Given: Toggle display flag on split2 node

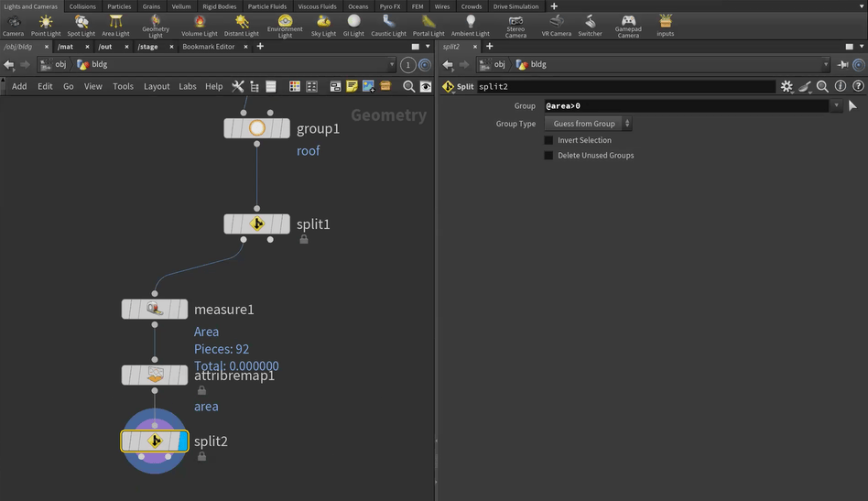Looking at the screenshot, I should pos(182,441).
